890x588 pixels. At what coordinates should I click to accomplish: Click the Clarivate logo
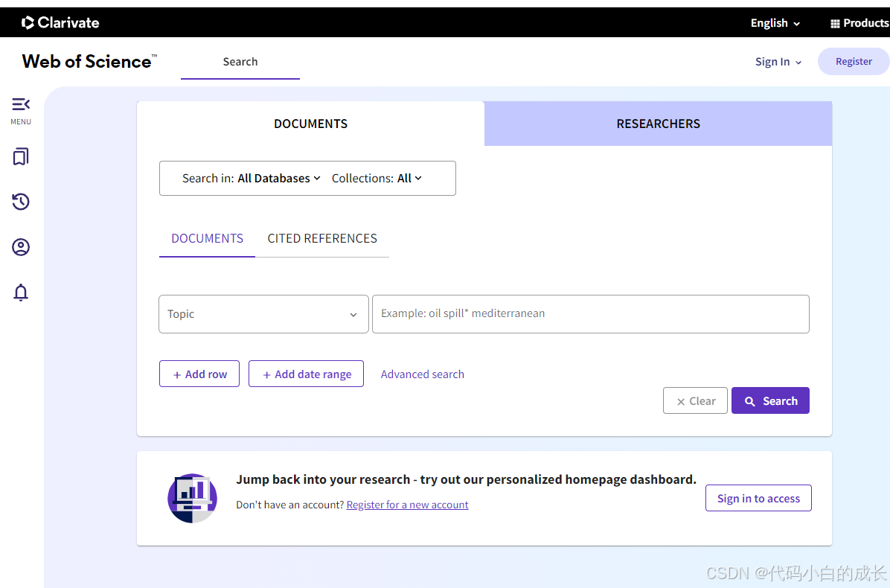point(60,23)
